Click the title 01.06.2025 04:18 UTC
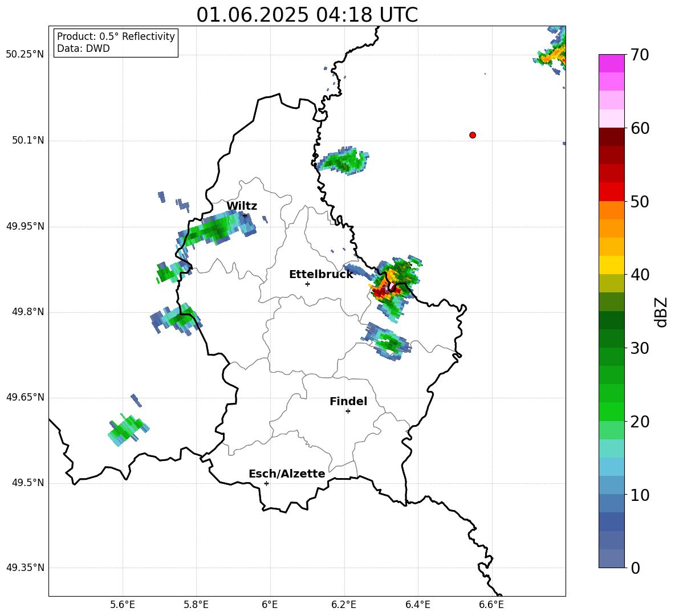 pos(307,15)
